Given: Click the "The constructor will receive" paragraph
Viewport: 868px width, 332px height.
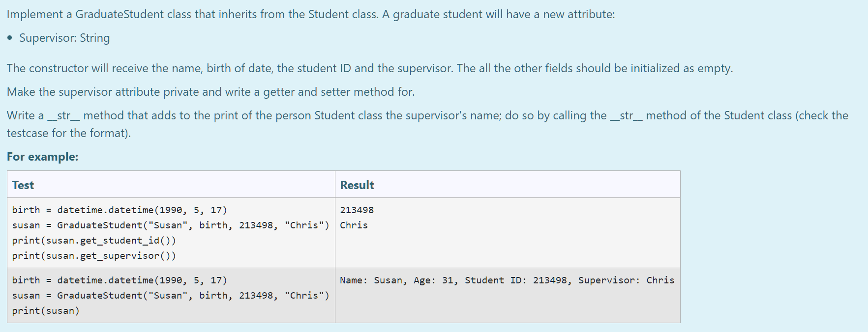Looking at the screenshot, I should click(369, 68).
